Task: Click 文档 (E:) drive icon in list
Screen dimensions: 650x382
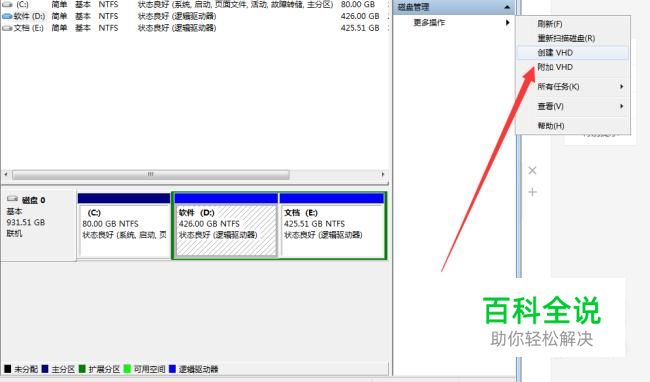Action: pos(7,28)
